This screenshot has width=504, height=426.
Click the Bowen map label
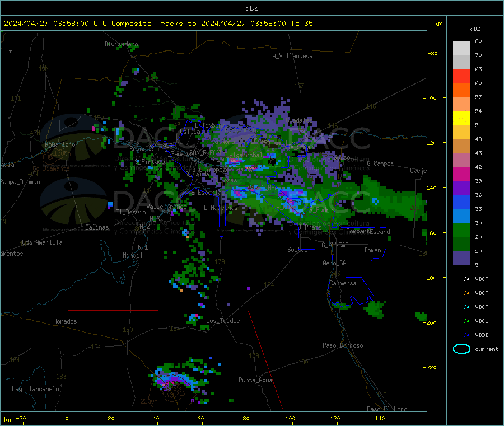click(372, 250)
